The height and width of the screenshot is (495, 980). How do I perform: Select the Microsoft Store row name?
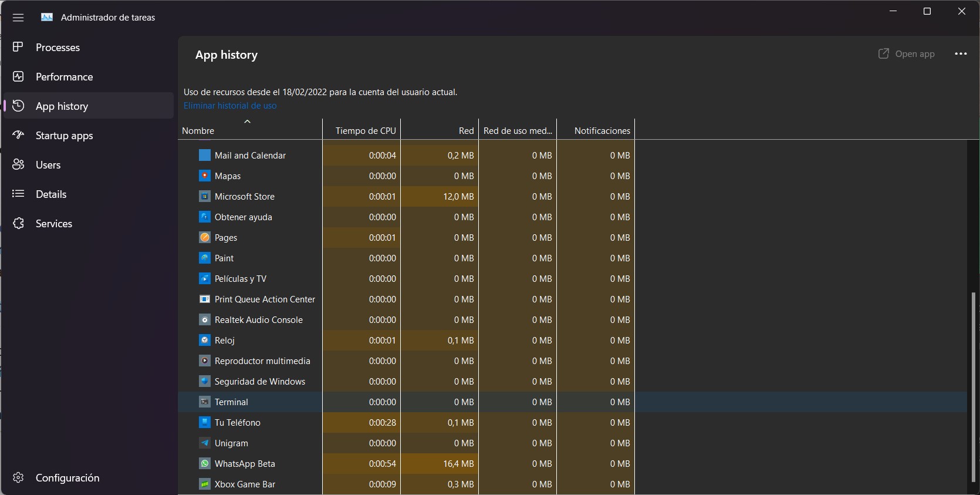click(x=245, y=197)
